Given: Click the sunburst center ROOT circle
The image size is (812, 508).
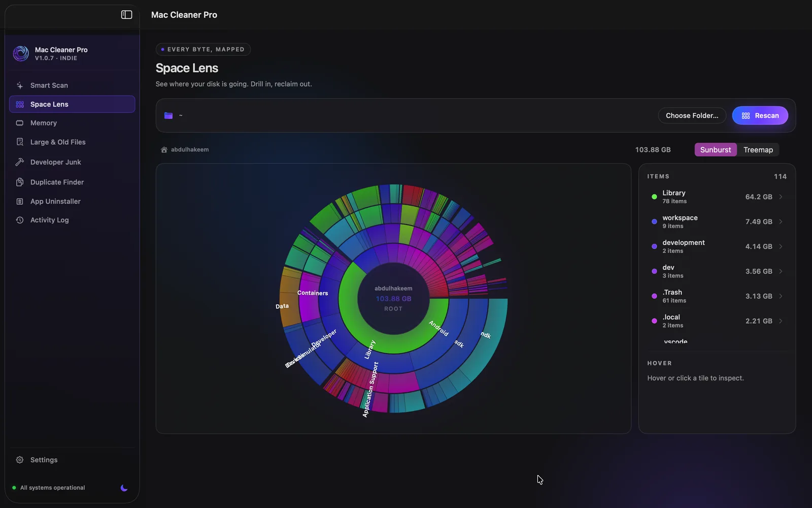Looking at the screenshot, I should coord(393,298).
